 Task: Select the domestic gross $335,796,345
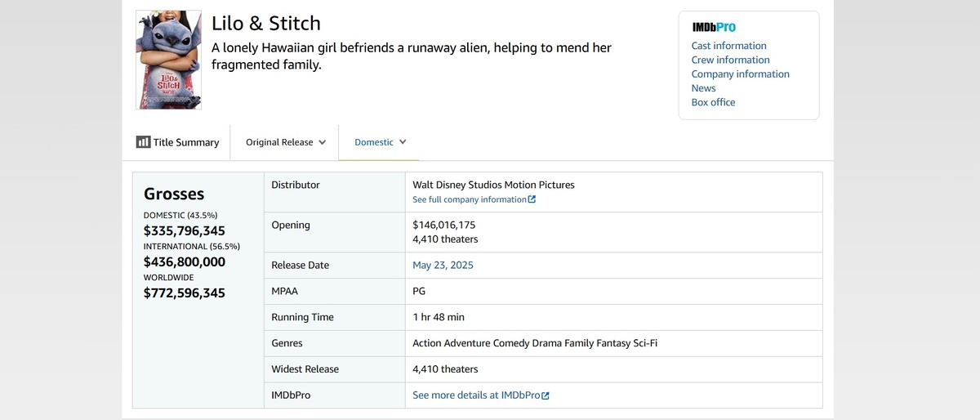click(185, 231)
